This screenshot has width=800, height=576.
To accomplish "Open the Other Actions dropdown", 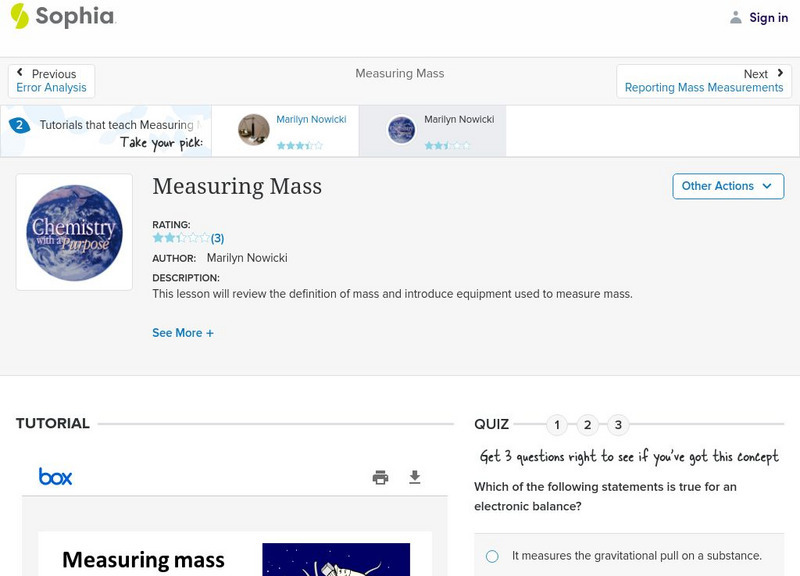I will [x=727, y=186].
